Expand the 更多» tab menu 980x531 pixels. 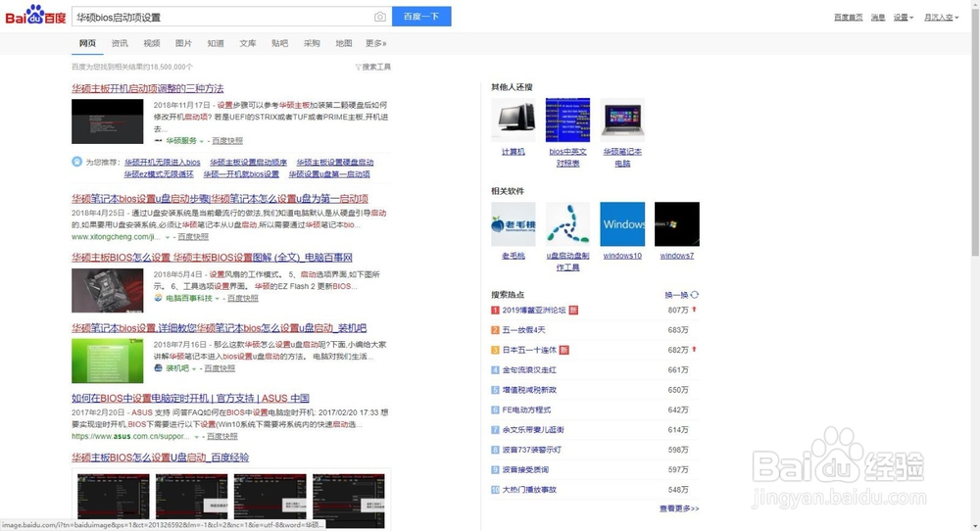(x=376, y=43)
